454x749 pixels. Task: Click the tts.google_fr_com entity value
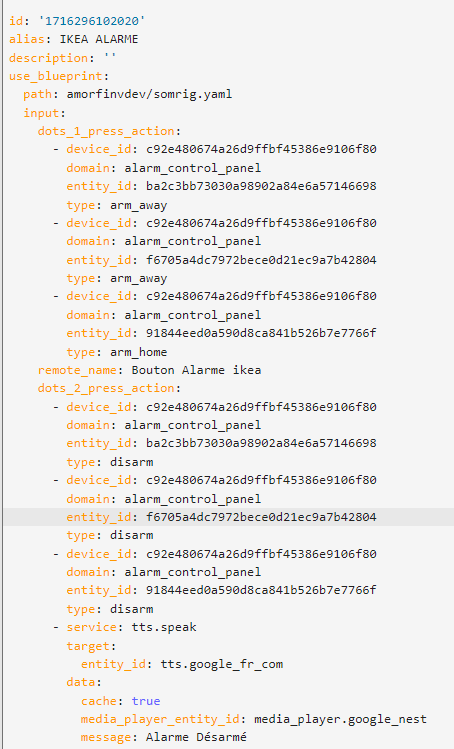[222, 664]
